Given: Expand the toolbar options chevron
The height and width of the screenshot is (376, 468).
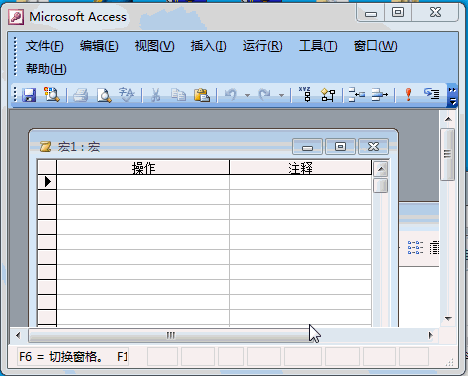Looking at the screenshot, I should click(x=452, y=95).
